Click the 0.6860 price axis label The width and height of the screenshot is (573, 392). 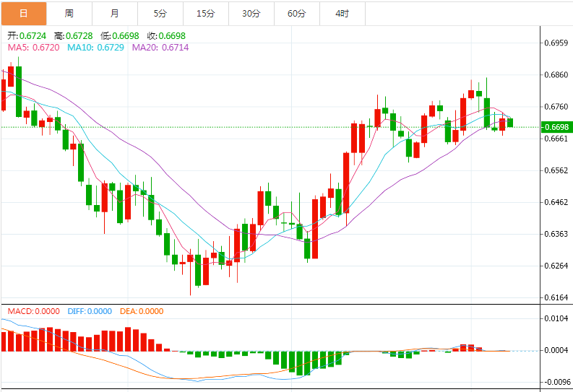(x=556, y=75)
